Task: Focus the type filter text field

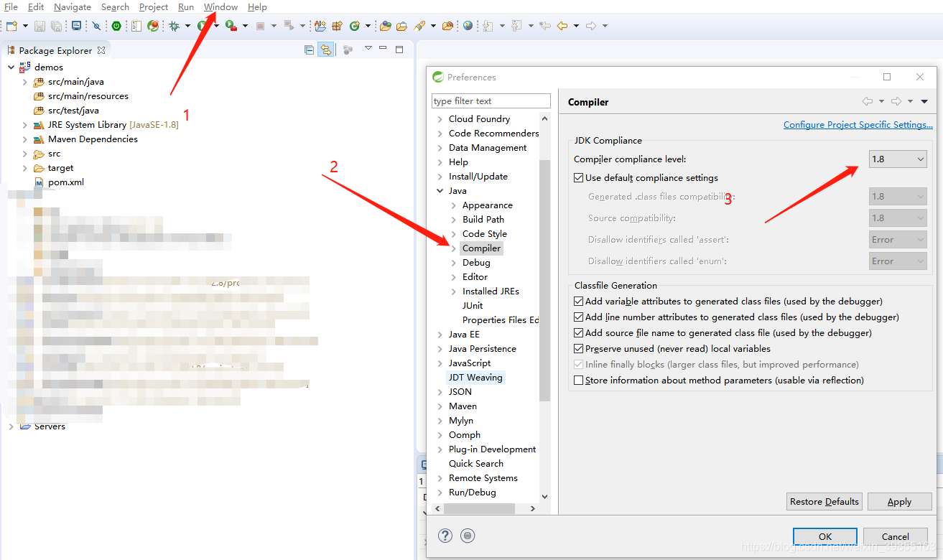Action: tap(491, 101)
